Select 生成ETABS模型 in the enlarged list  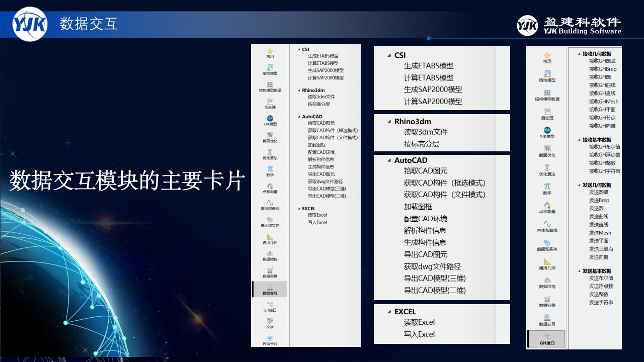click(429, 66)
